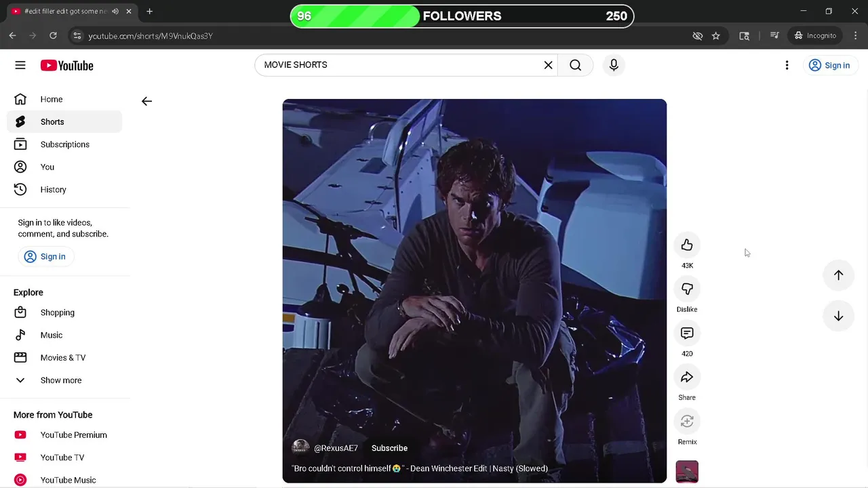Open the comments panel showing 420

click(687, 333)
